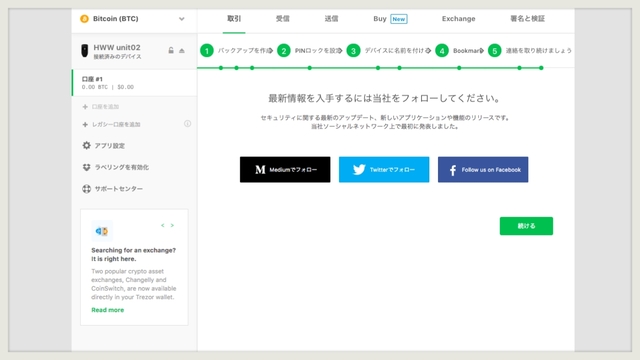Open the 署名と検証 tab
Screen dimensions: 640x360
tap(527, 19)
